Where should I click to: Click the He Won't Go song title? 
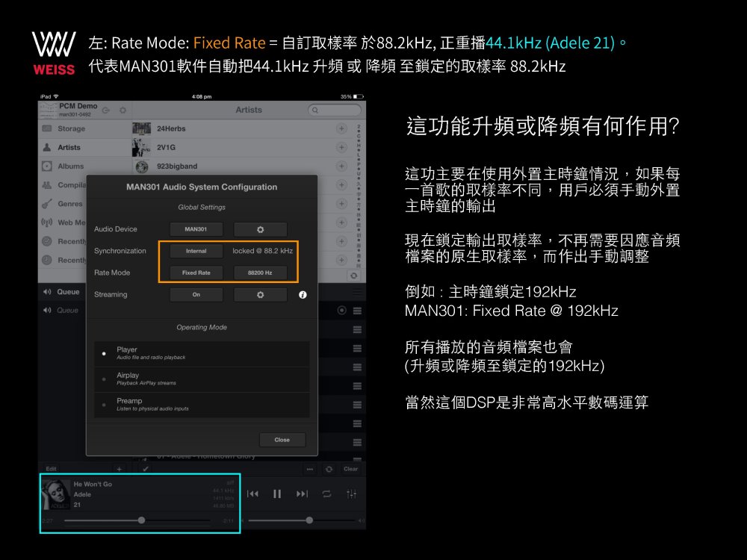tap(93, 485)
